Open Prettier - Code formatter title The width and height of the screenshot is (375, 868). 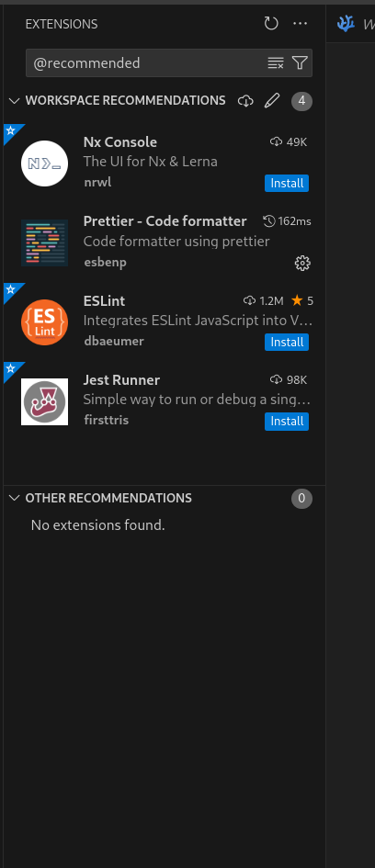point(165,221)
